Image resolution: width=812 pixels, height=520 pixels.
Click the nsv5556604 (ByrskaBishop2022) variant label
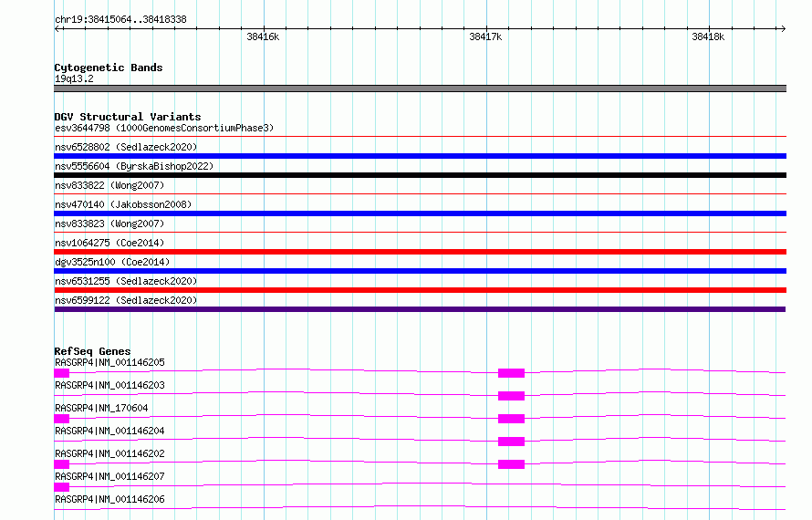pyautogui.click(x=134, y=166)
